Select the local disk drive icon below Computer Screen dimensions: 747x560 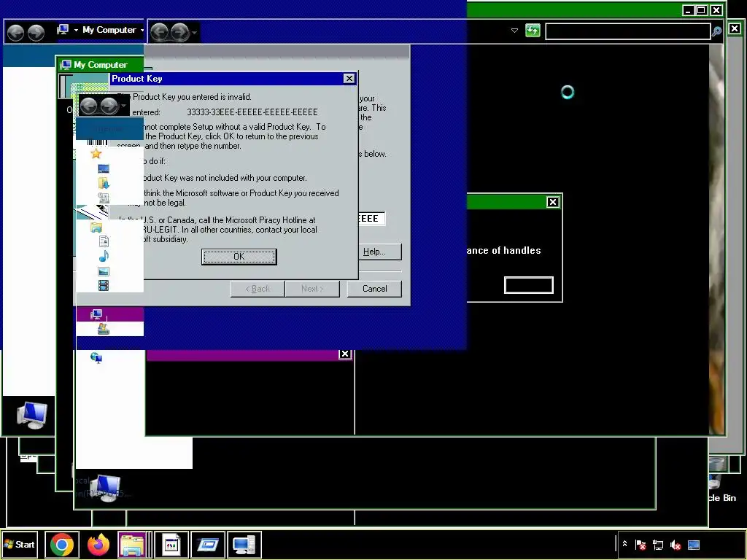104,329
